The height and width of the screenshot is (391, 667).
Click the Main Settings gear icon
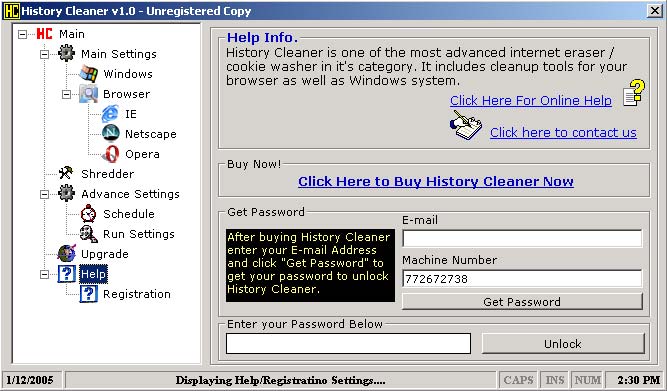[66, 54]
